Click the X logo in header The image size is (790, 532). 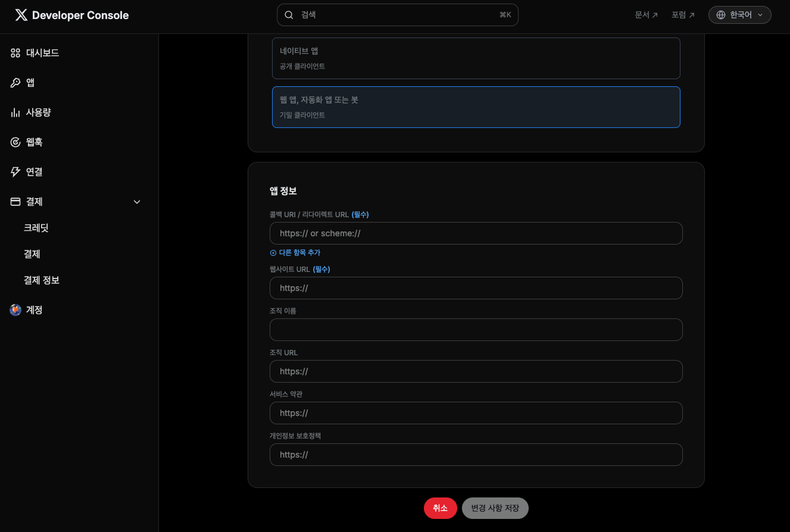pos(21,15)
